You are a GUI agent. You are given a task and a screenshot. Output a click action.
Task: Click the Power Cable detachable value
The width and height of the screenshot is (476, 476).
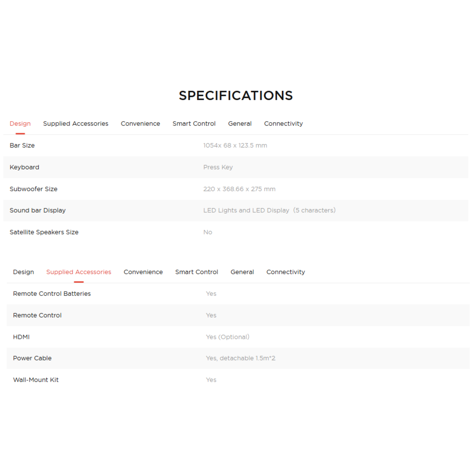click(241, 358)
